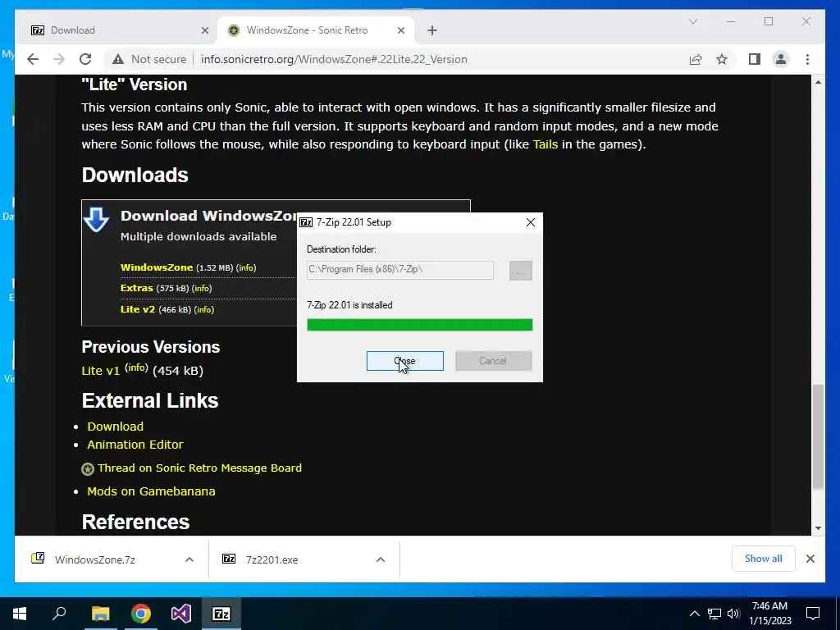Open the notification center icon
840x630 pixels.
click(813, 614)
